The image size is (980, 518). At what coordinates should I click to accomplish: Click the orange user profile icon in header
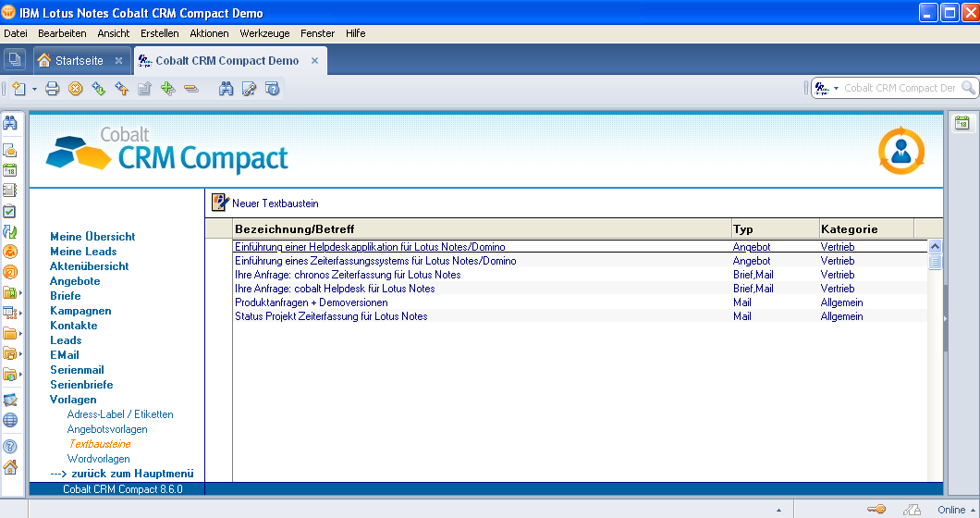900,151
